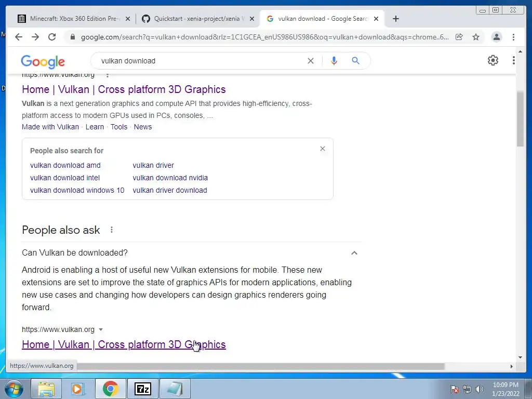Open clock showing 10:09 PM
This screenshot has height=399, width=532.
[x=506, y=389]
